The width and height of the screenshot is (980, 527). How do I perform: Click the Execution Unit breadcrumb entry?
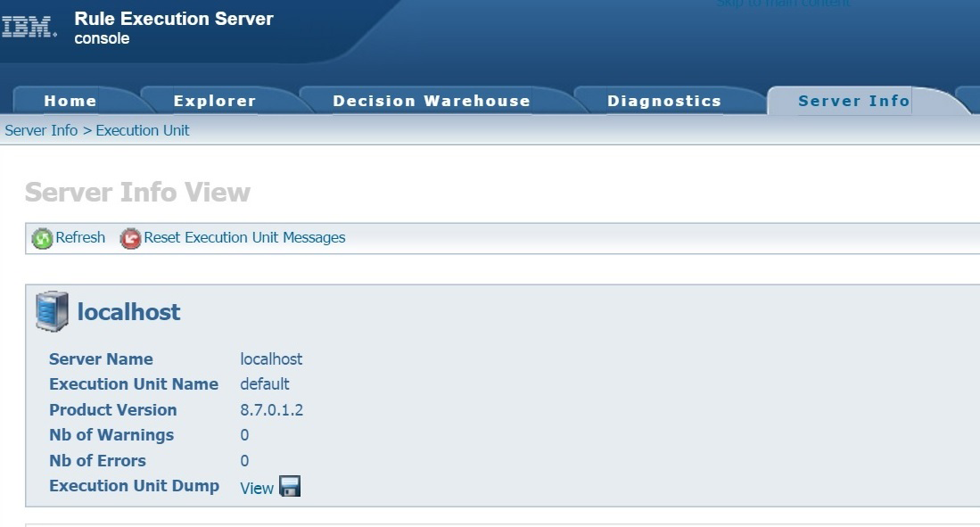point(143,130)
